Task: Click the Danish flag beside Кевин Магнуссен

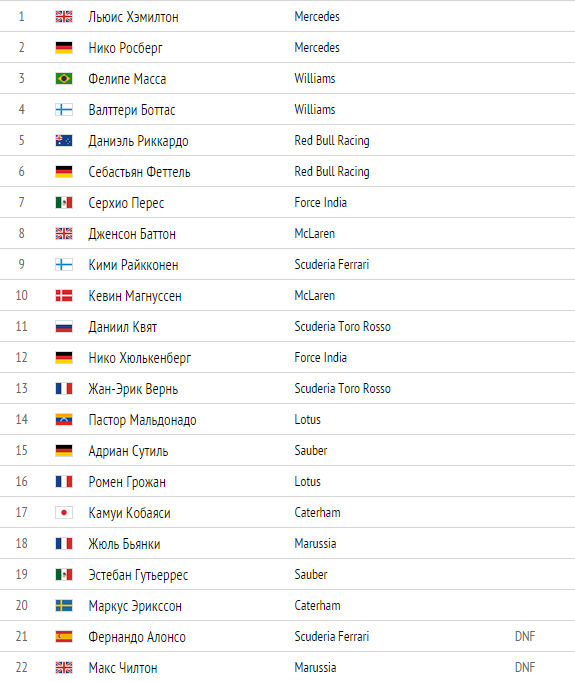Action: pos(64,296)
